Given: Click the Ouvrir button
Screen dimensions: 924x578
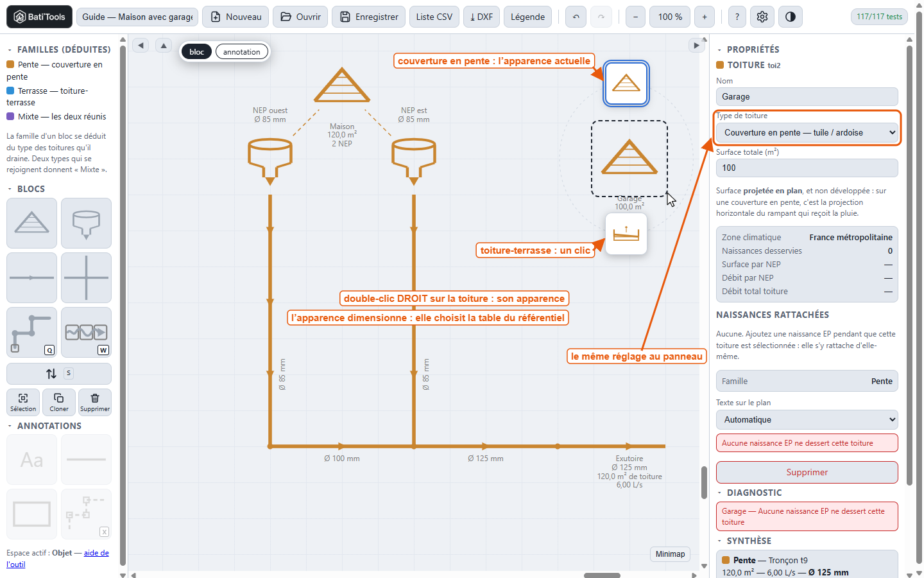Looking at the screenshot, I should pyautogui.click(x=300, y=17).
